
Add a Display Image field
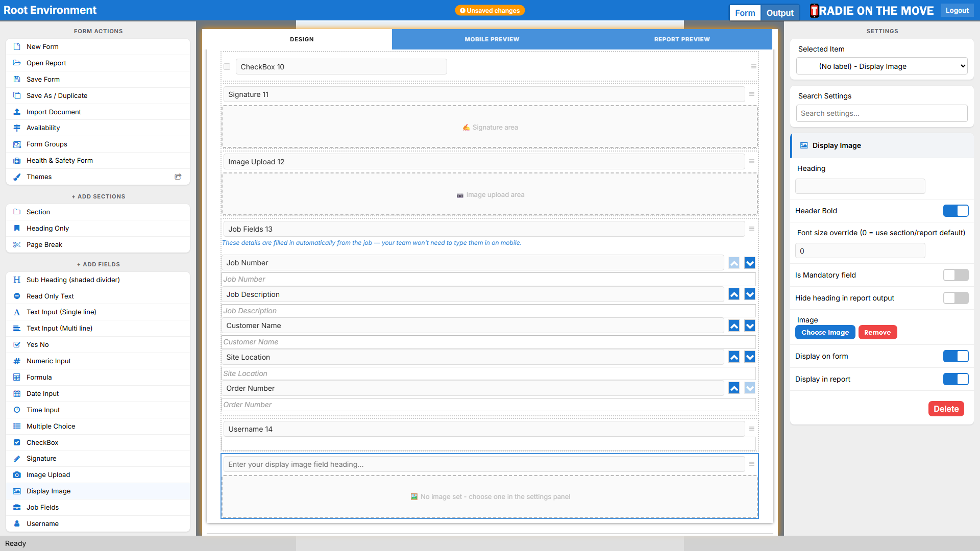(x=98, y=491)
